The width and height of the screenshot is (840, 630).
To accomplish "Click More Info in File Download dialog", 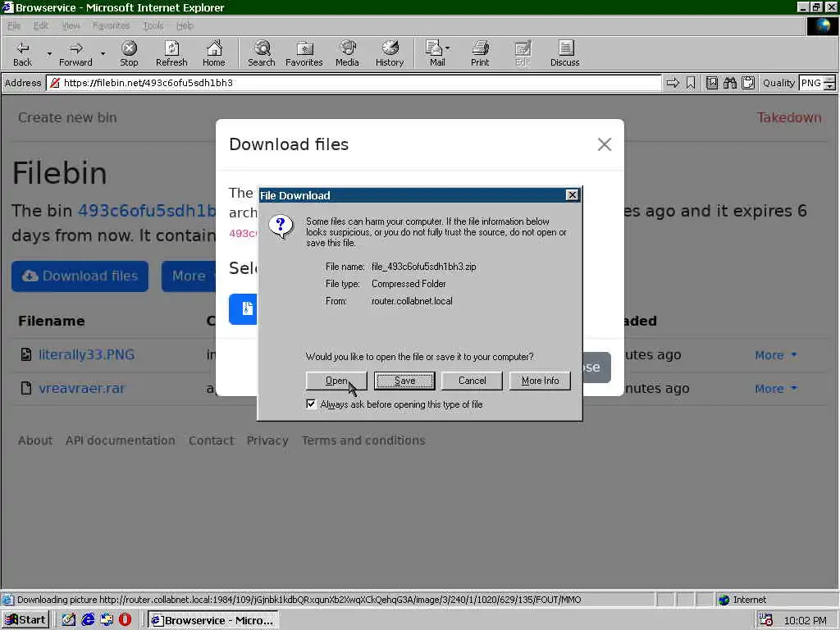I will 540,381.
